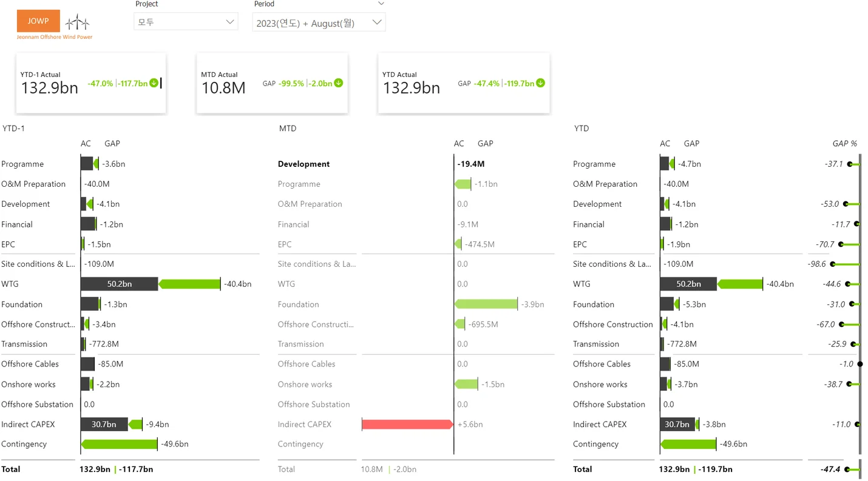Click the Total 10.8M row in MTD chart

click(x=416, y=469)
